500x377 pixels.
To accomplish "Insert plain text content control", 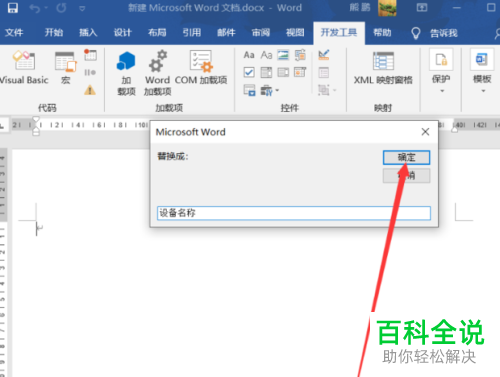I will [266, 55].
